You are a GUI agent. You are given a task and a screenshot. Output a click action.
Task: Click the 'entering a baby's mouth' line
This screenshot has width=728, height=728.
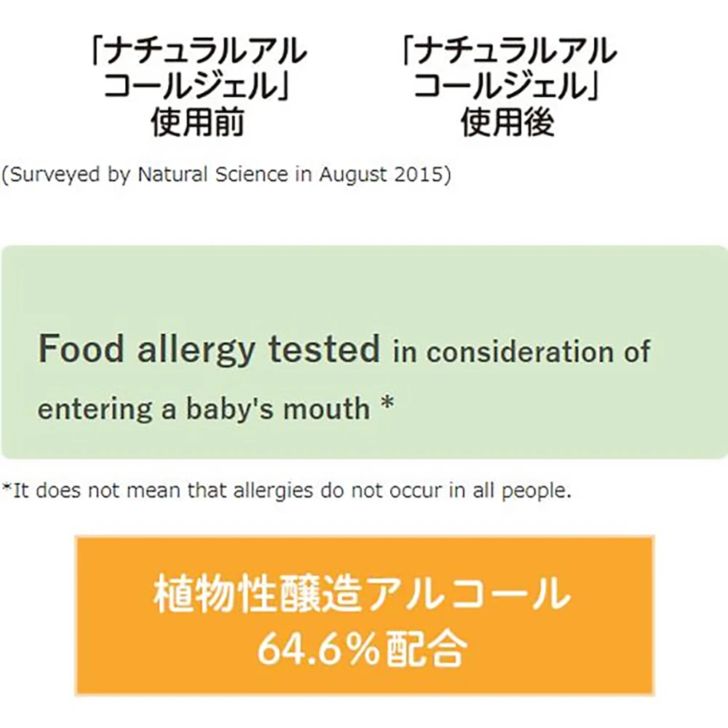[x=204, y=408]
